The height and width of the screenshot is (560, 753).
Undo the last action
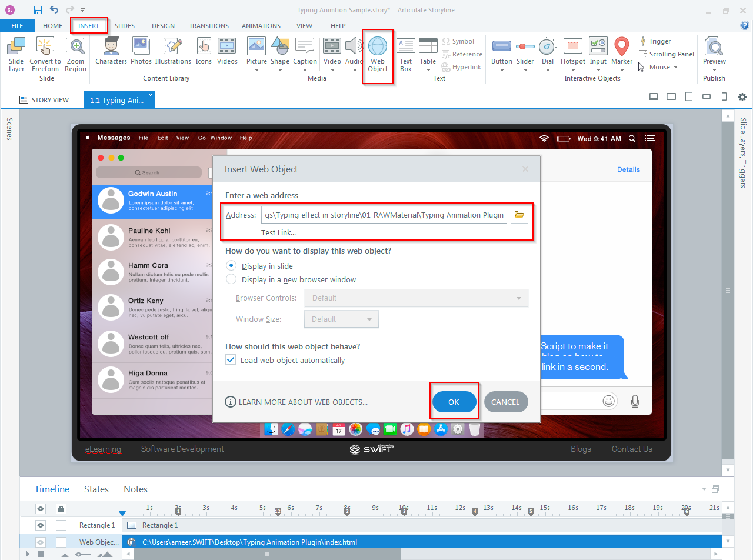[54, 9]
